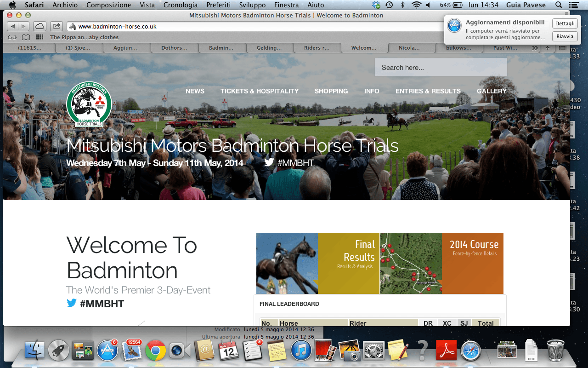This screenshot has height=368, width=588.
Task: Open the Composizione menu
Action: pyautogui.click(x=108, y=5)
